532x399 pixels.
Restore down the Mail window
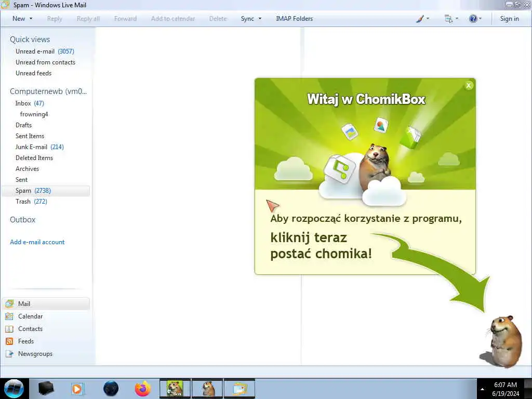point(518,5)
